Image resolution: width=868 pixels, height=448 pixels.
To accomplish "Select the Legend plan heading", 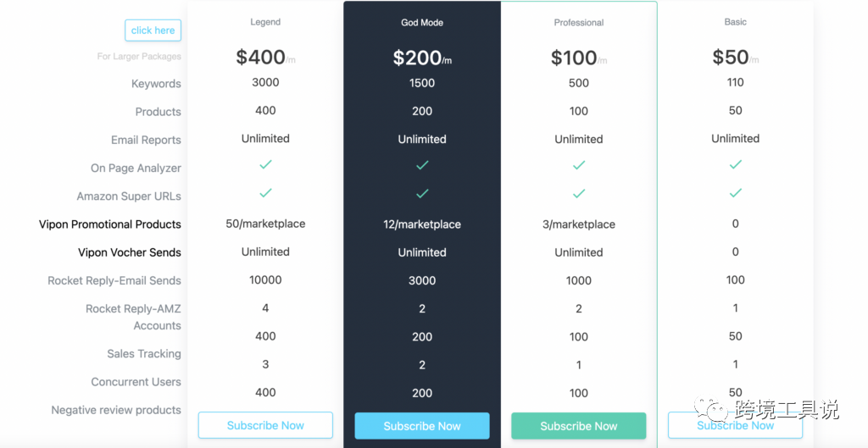I will click(x=265, y=22).
